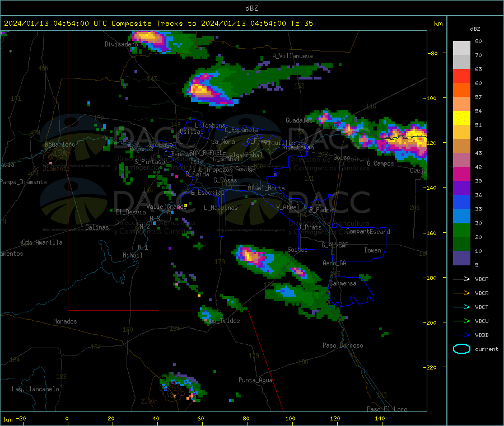
Task: Click the 'Divisadero' map label
Action: 121,44
